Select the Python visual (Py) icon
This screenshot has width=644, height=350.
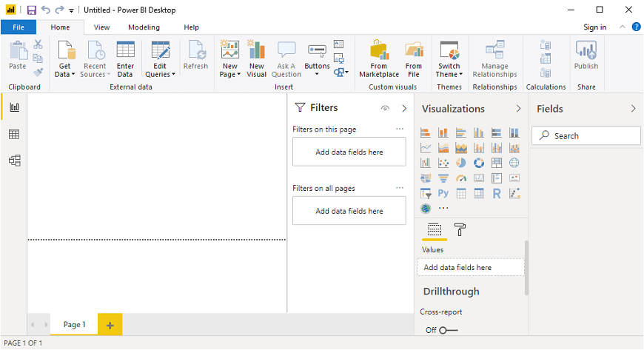point(443,194)
